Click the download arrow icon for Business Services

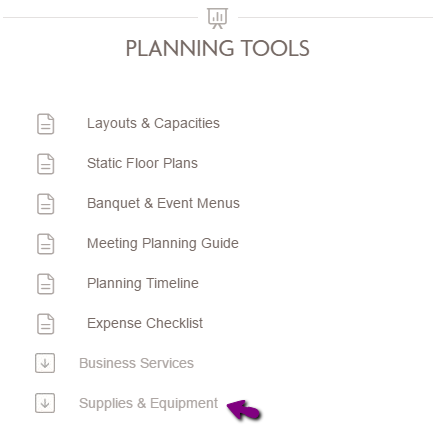coord(45,363)
